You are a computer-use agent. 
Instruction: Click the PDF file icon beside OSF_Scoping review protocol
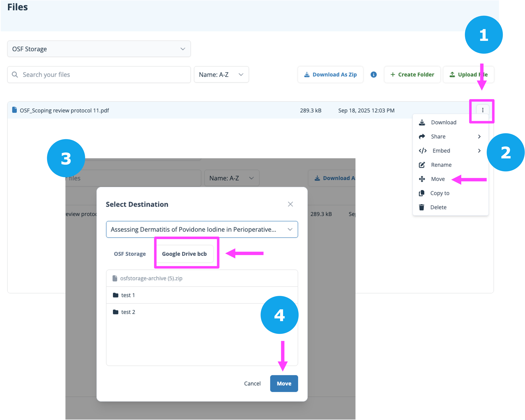[x=15, y=110]
